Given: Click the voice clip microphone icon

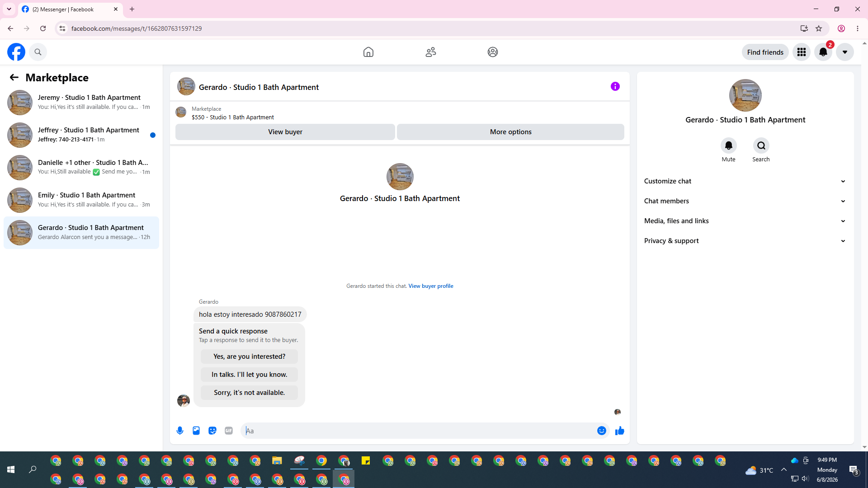Looking at the screenshot, I should (180, 431).
